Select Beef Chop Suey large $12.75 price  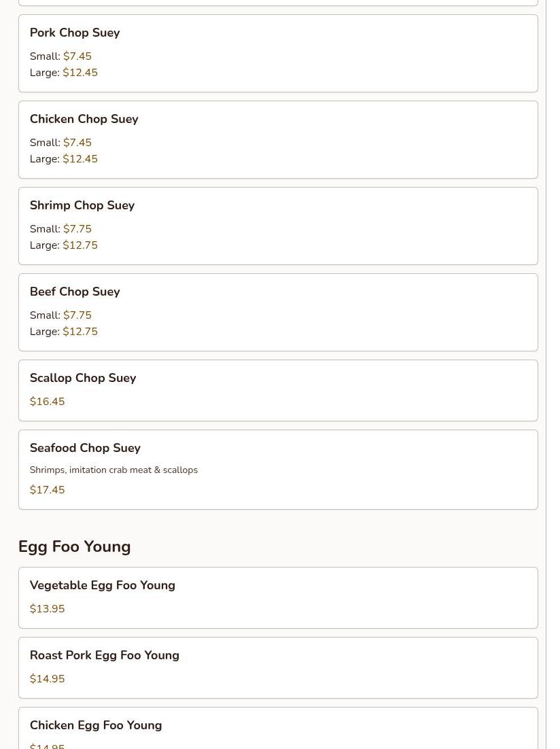click(80, 332)
